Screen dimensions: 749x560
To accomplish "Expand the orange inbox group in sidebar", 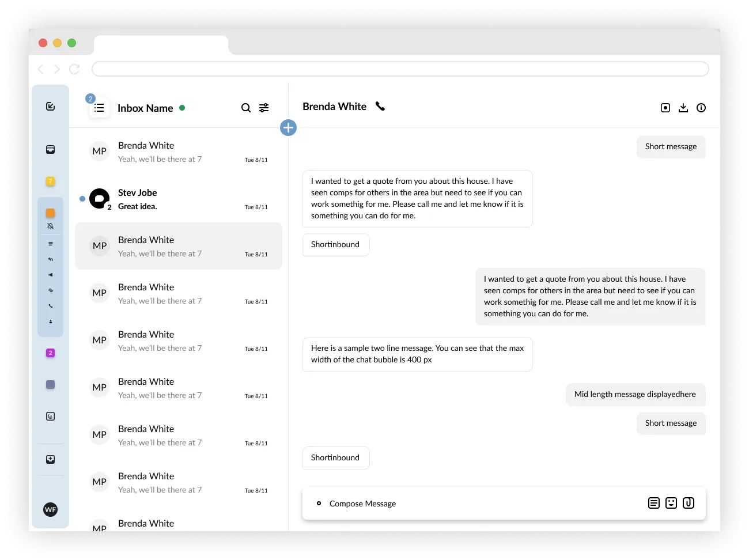I will [x=51, y=213].
